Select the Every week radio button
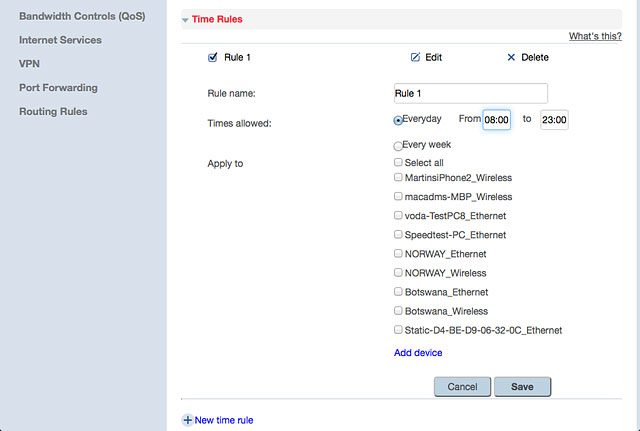 click(398, 146)
